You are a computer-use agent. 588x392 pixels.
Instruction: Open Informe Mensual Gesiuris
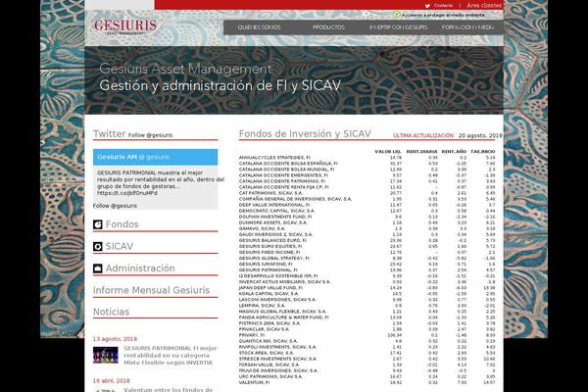152,290
